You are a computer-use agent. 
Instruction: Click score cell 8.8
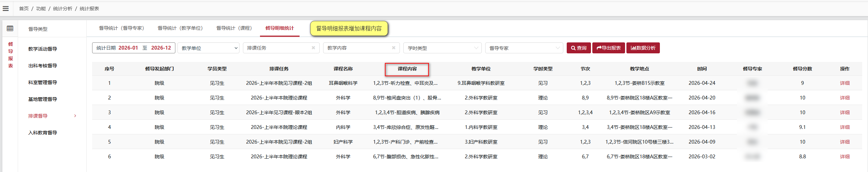point(802,157)
